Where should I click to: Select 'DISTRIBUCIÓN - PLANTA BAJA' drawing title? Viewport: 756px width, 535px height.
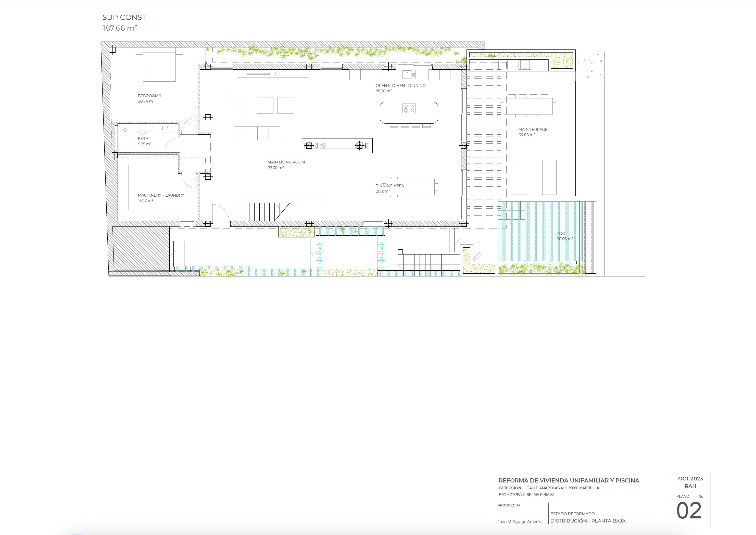pos(588,521)
